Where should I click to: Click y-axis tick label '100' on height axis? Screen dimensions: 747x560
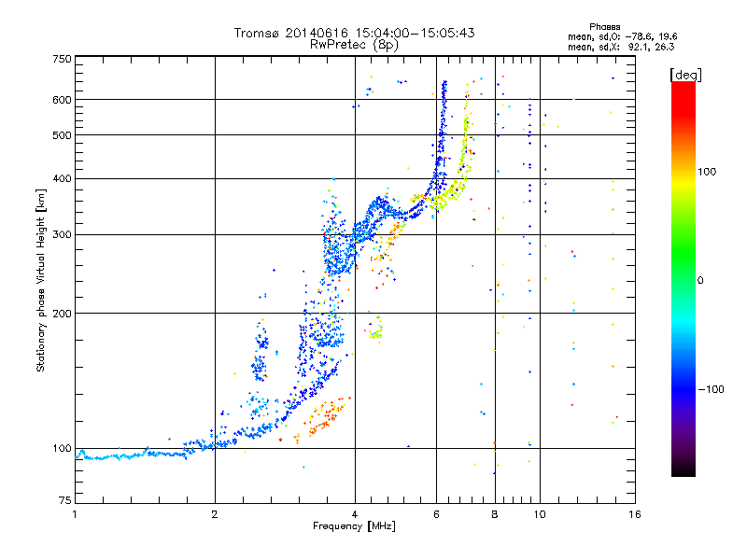point(63,448)
